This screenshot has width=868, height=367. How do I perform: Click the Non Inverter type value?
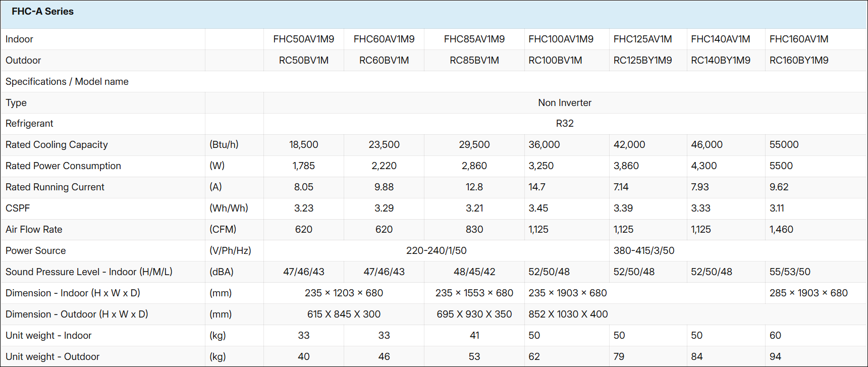[564, 103]
